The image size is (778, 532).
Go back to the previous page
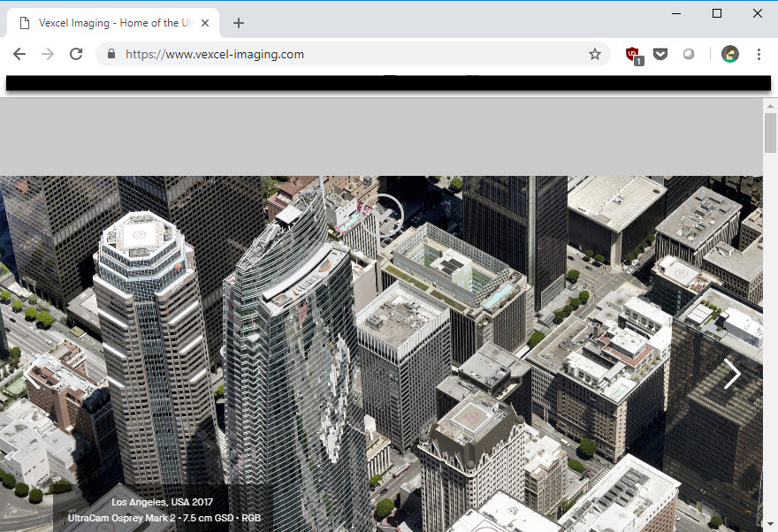19,54
